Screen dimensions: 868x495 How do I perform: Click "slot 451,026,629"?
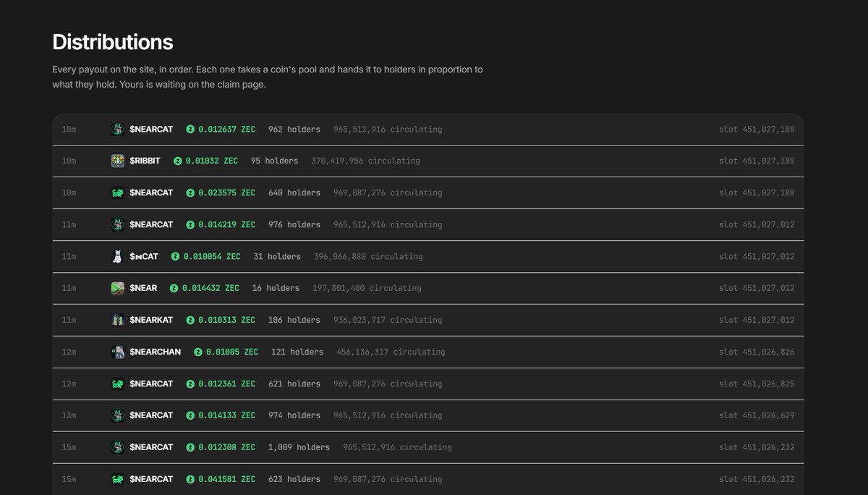point(757,415)
